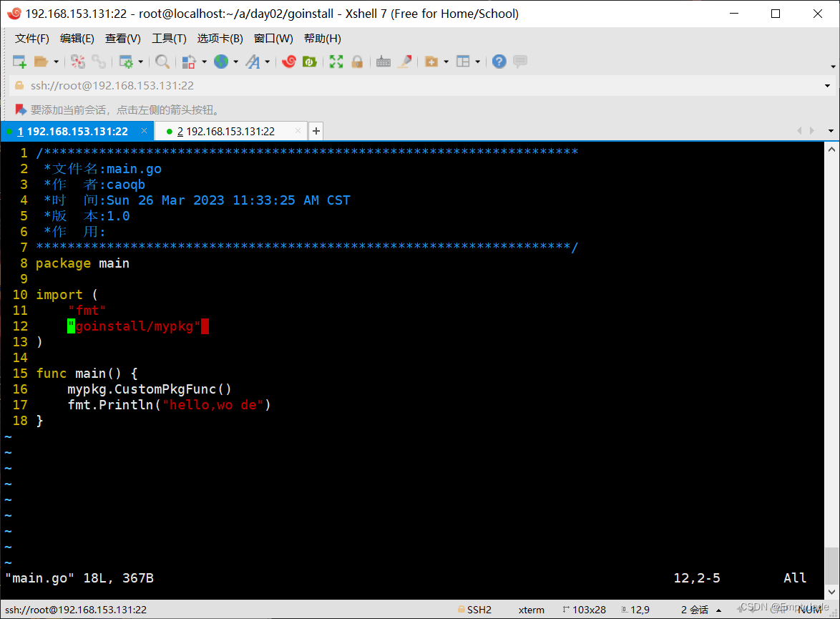Open the 选项卡(B) menu
The height and width of the screenshot is (619, 840).
[220, 39]
